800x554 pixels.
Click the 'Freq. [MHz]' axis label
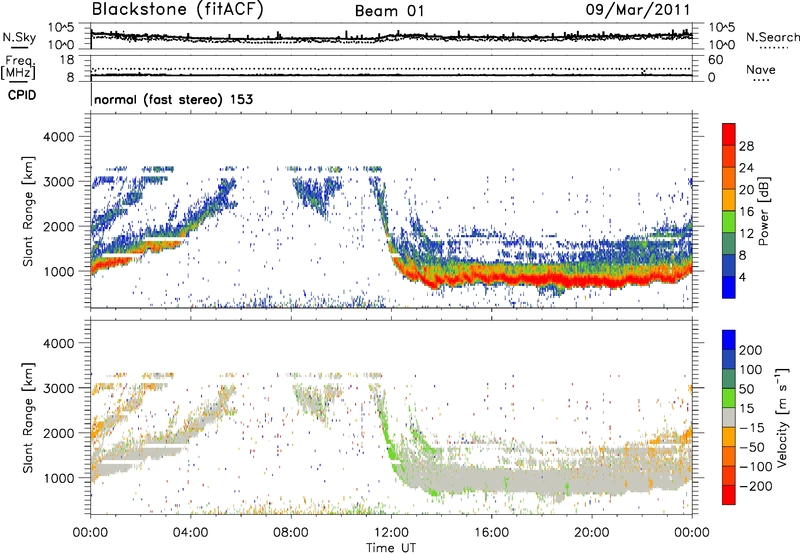tap(18, 68)
